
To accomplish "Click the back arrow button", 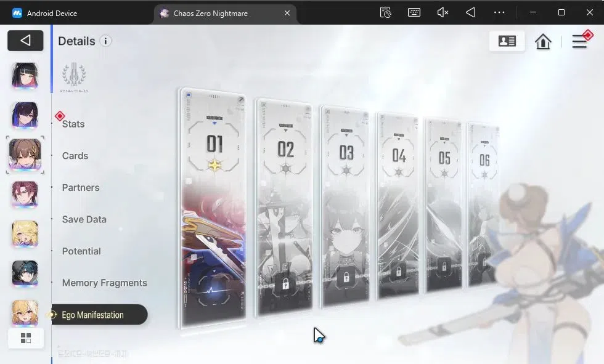I will click(25, 41).
